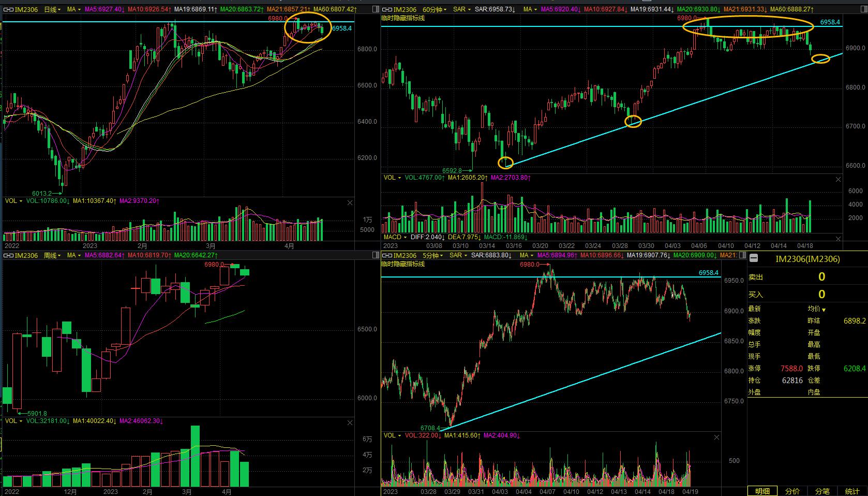Click the MA60:6807.42 value in the daily chart
The height and width of the screenshot is (496, 868).
click(x=335, y=9)
